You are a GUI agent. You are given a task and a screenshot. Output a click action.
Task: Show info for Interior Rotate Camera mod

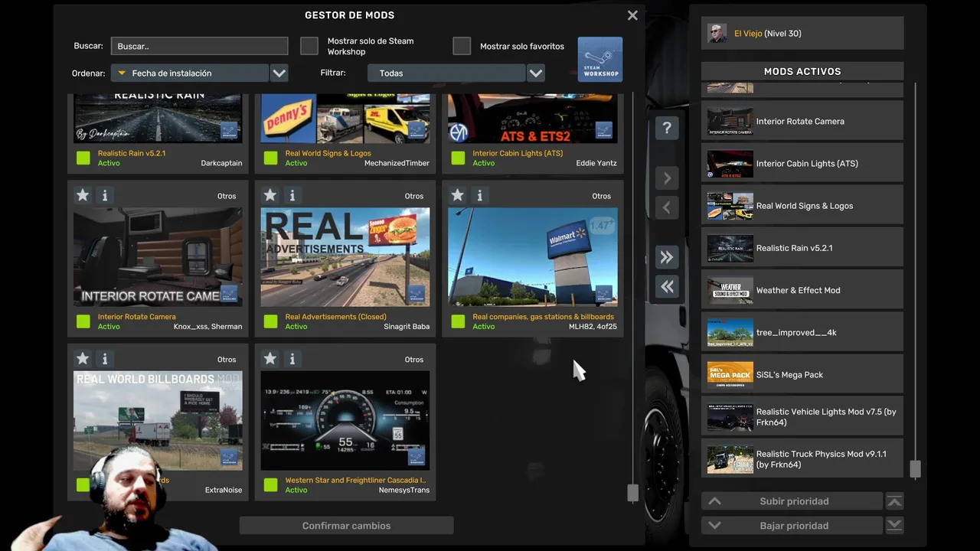pyautogui.click(x=105, y=195)
